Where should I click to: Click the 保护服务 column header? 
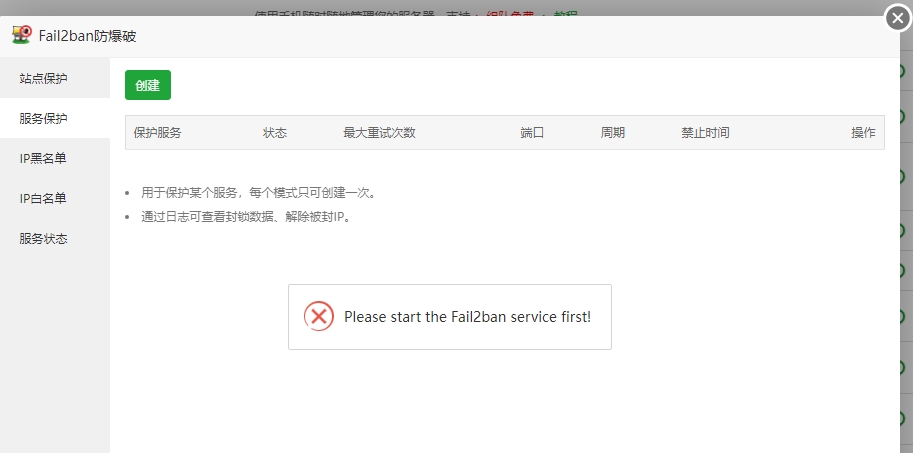(x=157, y=133)
